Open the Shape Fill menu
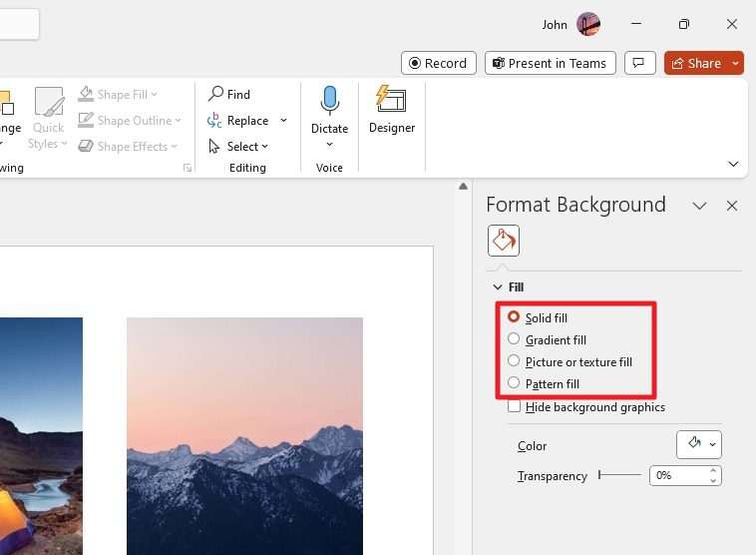 [118, 94]
